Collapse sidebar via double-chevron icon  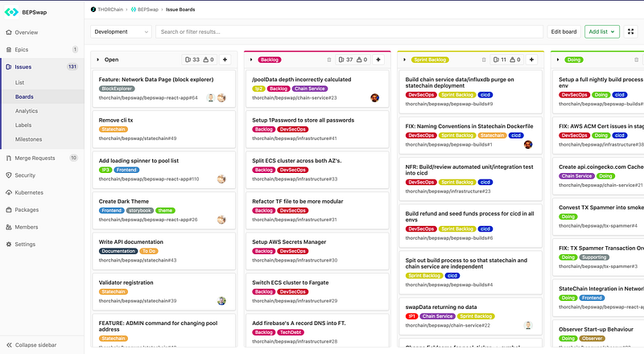point(9,345)
